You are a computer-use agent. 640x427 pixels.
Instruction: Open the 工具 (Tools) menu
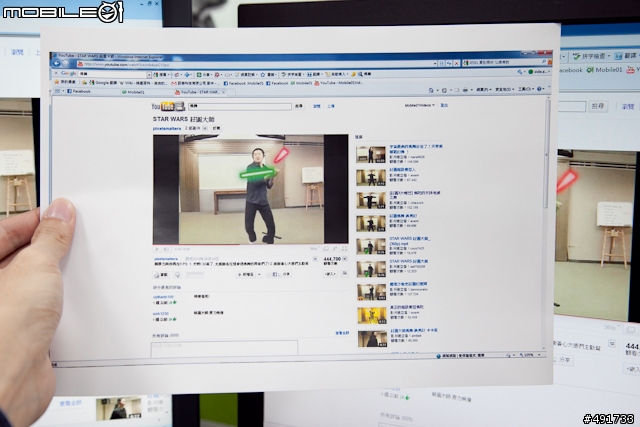525,89
